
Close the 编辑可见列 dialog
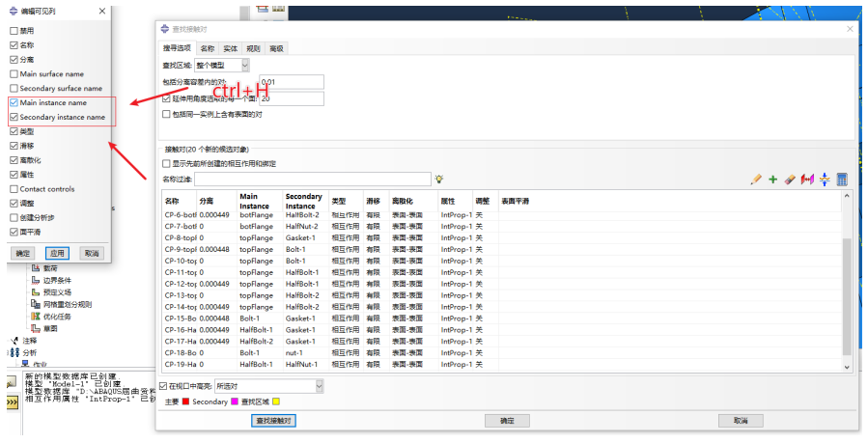click(101, 11)
